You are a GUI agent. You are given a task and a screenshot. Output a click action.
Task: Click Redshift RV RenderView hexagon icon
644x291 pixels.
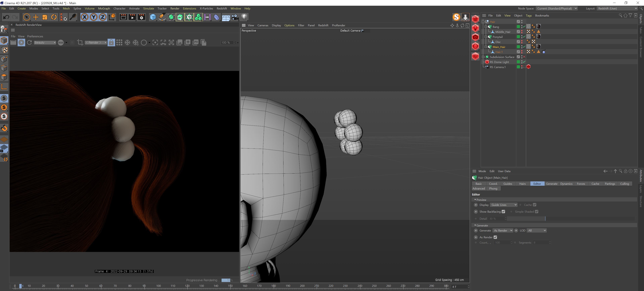coord(475,56)
